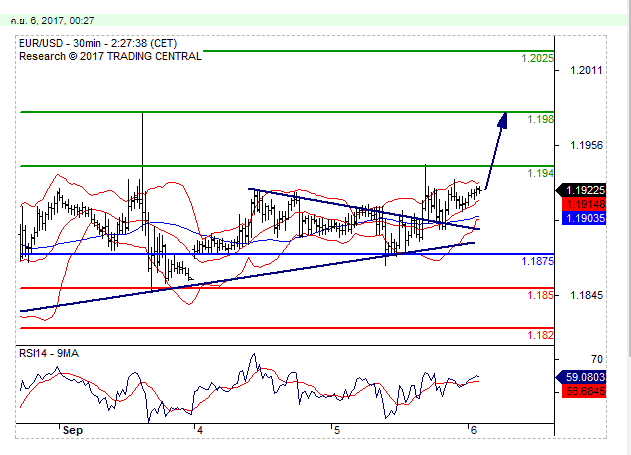Screen dimensions: 631x455
Task: Click the navy 59.0803 RSI value tag
Action: click(x=581, y=377)
